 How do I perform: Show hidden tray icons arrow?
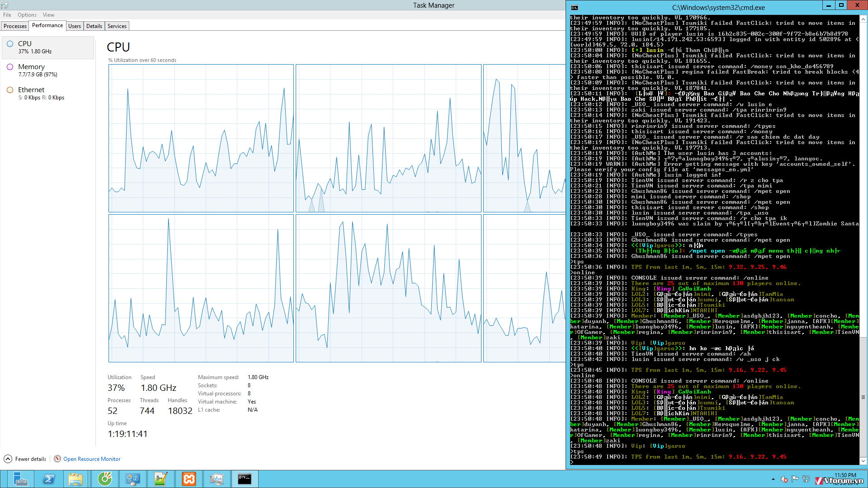(x=773, y=479)
